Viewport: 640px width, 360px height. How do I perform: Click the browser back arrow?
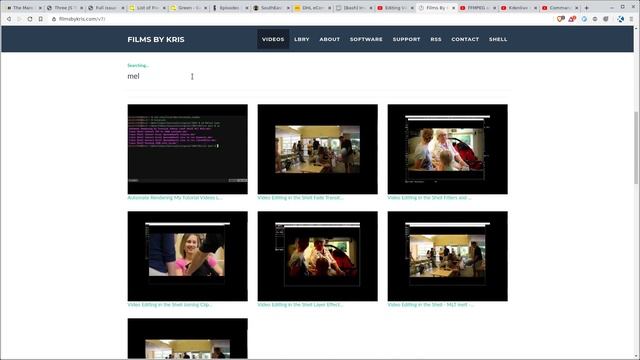click(x=9, y=19)
